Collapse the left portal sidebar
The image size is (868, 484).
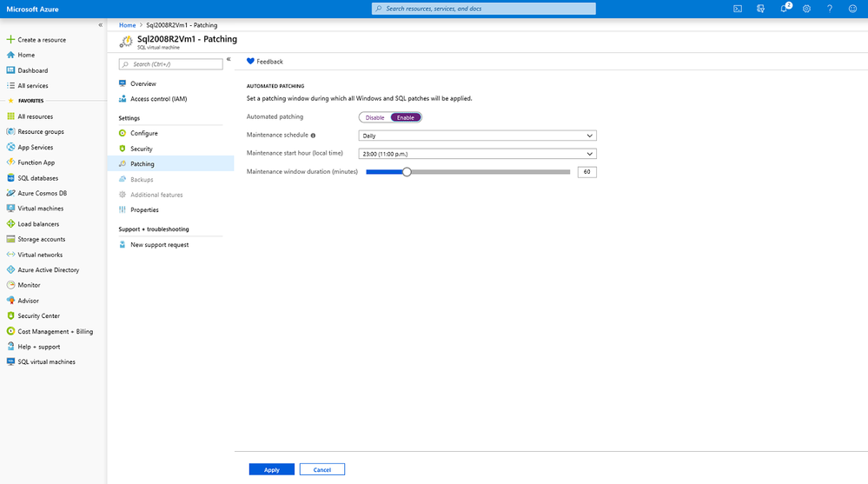[x=100, y=25]
